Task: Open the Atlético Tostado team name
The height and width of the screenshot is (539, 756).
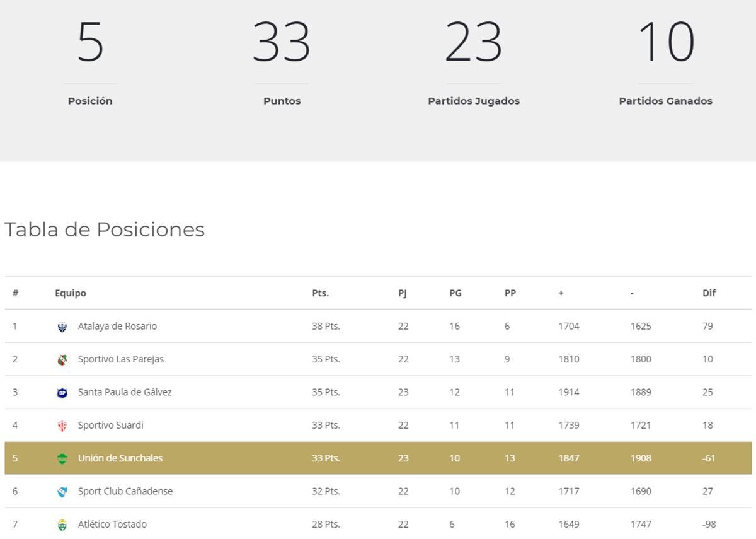Action: [x=112, y=524]
